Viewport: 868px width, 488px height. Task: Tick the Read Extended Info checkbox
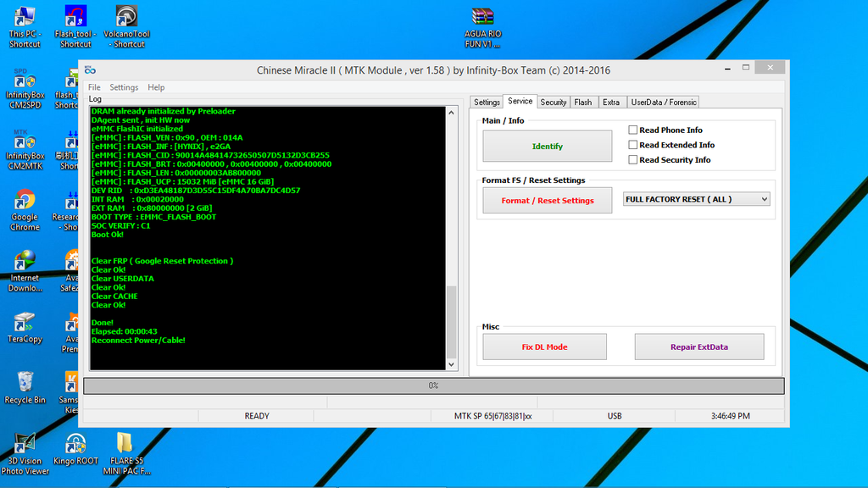633,145
